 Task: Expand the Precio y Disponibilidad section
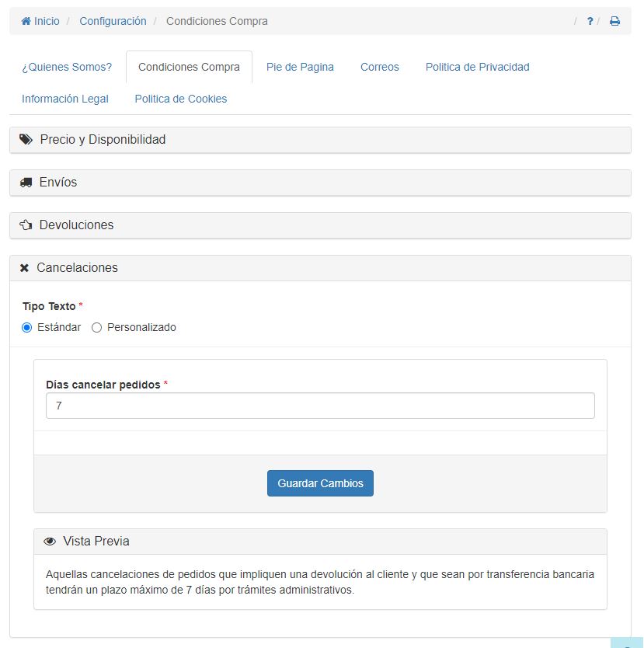[103, 140]
